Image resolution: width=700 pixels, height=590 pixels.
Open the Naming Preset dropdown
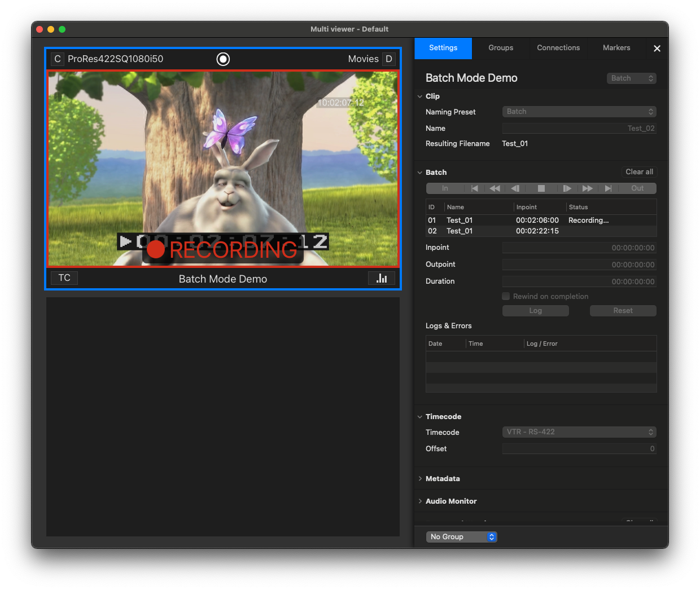(579, 112)
